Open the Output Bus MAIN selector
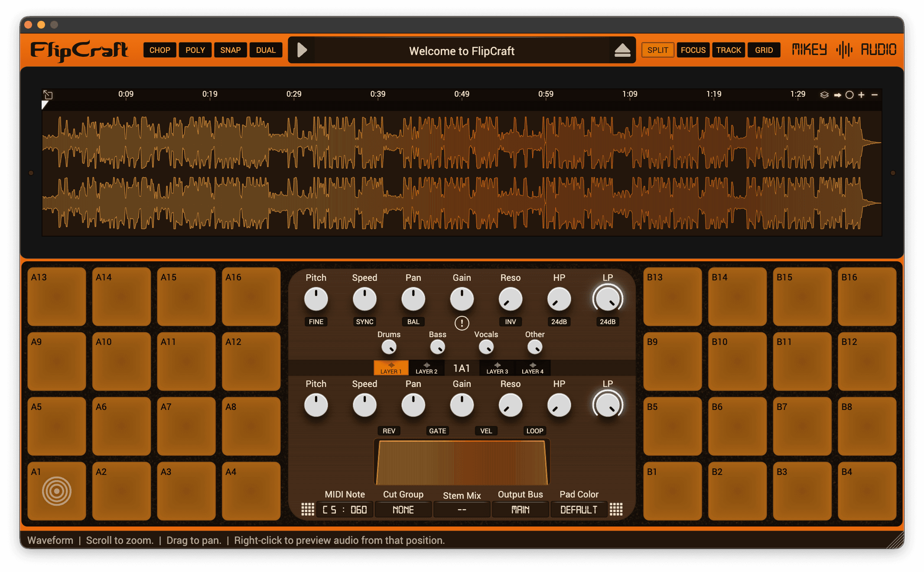Screen dimensions: 924x572 (x=520, y=510)
